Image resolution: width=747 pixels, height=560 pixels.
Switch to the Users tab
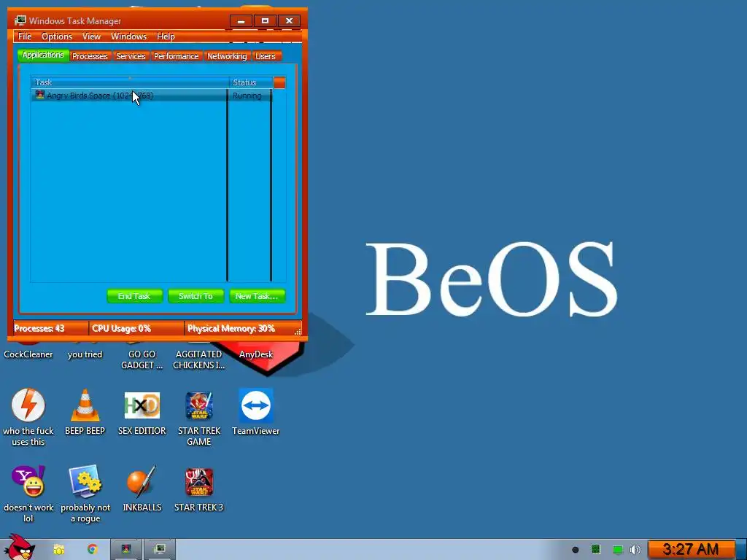click(x=266, y=56)
